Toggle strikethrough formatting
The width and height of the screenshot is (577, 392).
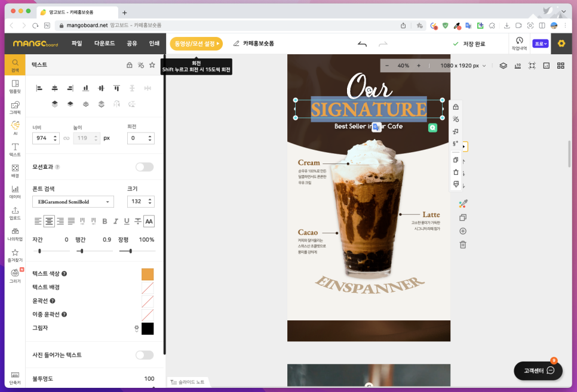[x=137, y=221]
